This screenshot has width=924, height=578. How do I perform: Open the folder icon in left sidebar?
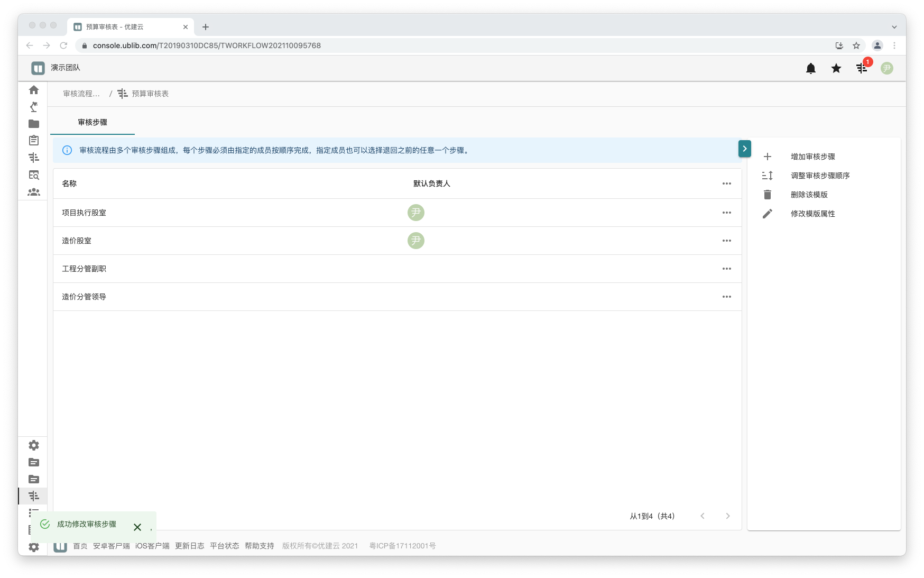[x=34, y=124]
